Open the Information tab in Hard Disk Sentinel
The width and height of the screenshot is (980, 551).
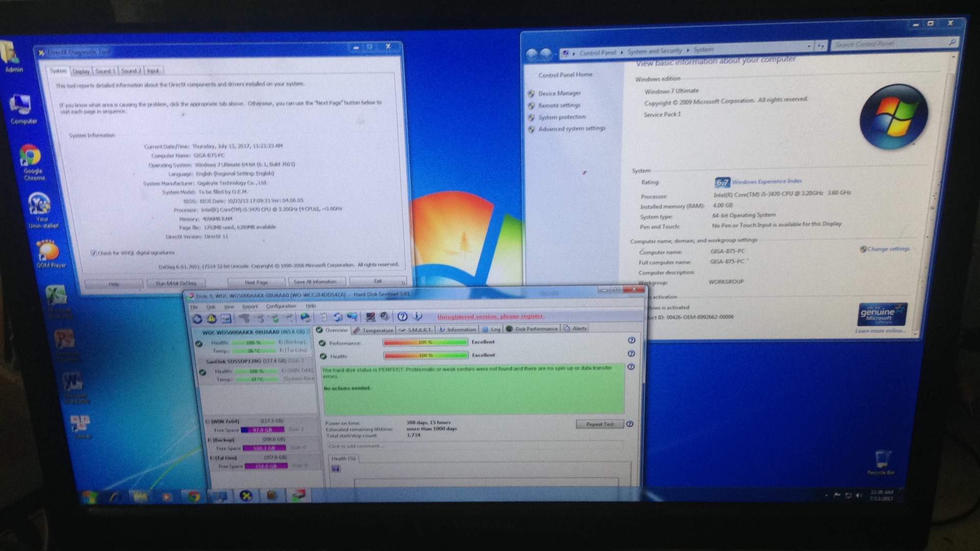click(457, 330)
